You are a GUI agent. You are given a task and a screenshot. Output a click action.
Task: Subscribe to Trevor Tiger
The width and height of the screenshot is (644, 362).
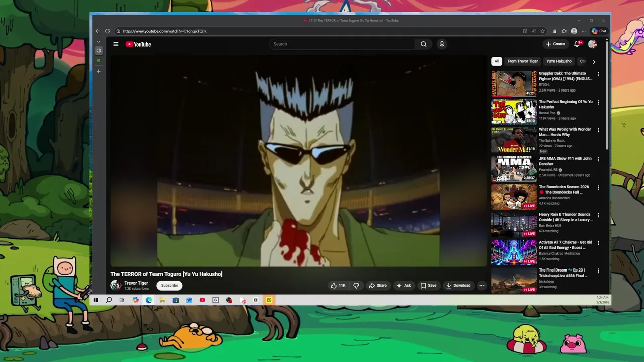pyautogui.click(x=169, y=286)
